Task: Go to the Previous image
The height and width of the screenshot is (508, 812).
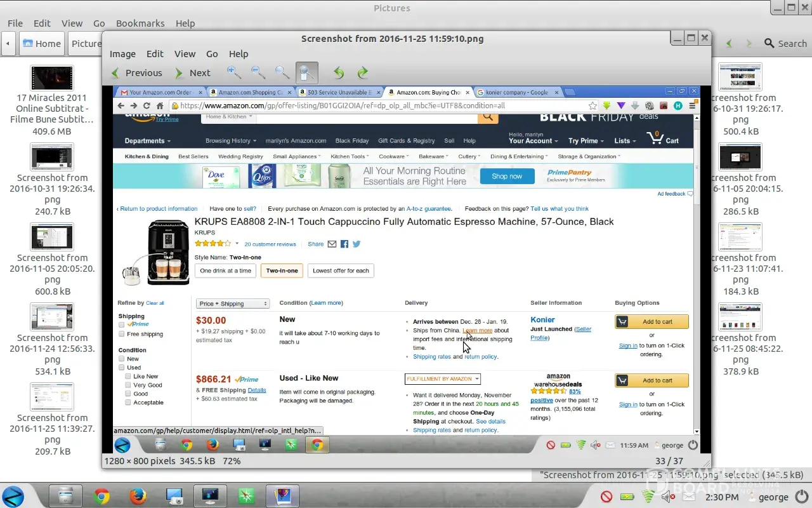Action: 136,73
